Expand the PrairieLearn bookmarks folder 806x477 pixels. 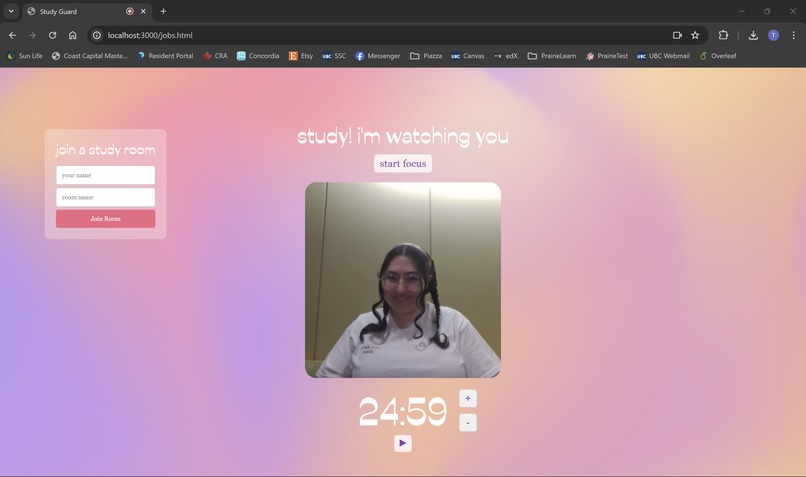tap(552, 56)
